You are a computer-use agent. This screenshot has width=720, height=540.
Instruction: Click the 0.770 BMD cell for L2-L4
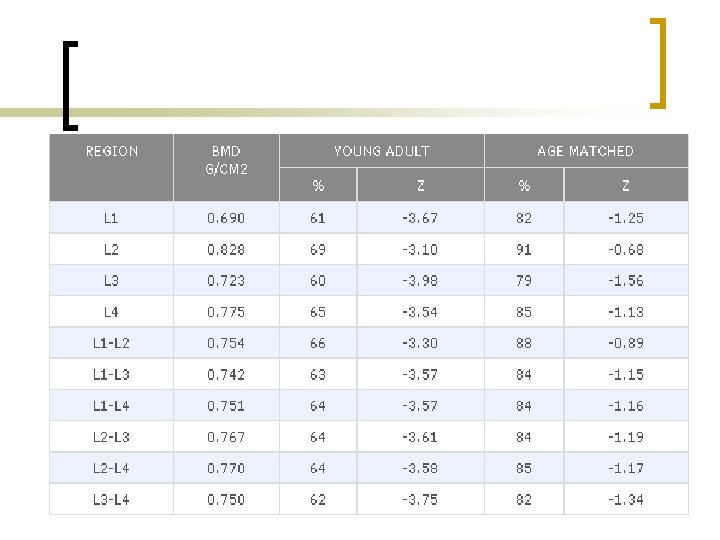tap(226, 468)
